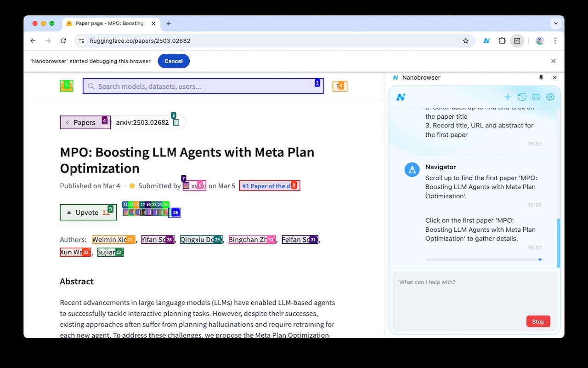This screenshot has height=368, width=588.
Task: Open the Discord icon in Nanobrowser
Action: 536,97
